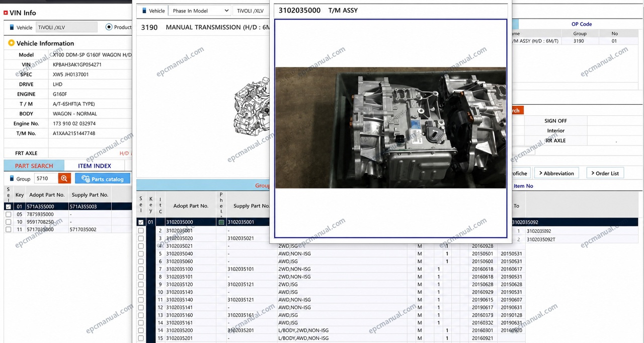Click the Group number input field
Image resolution: width=644 pixels, height=343 pixels.
(x=45, y=178)
